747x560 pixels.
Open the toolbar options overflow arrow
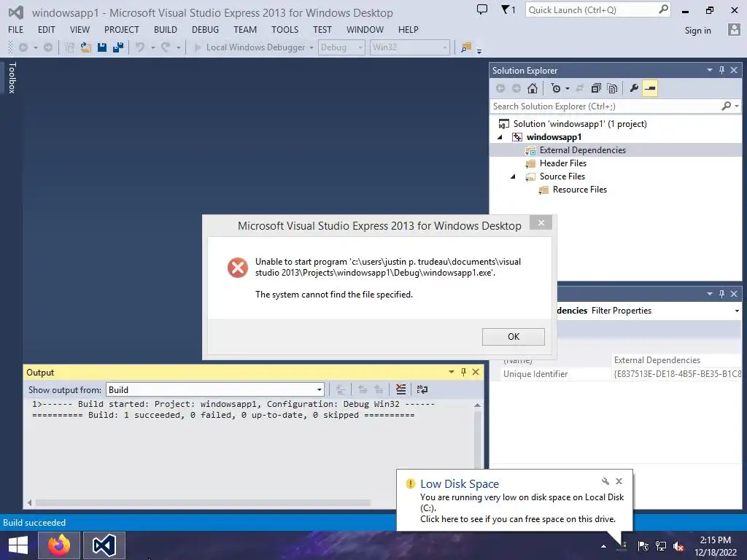coord(479,50)
